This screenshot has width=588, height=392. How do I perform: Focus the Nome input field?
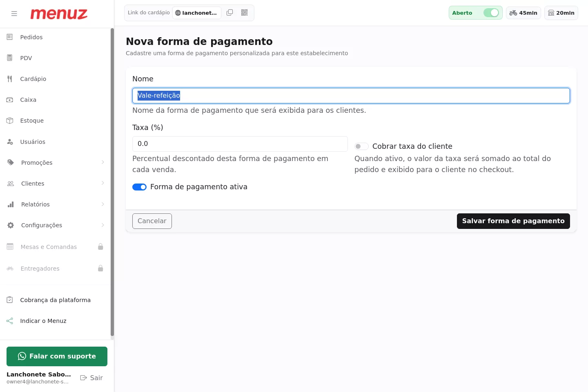351,96
